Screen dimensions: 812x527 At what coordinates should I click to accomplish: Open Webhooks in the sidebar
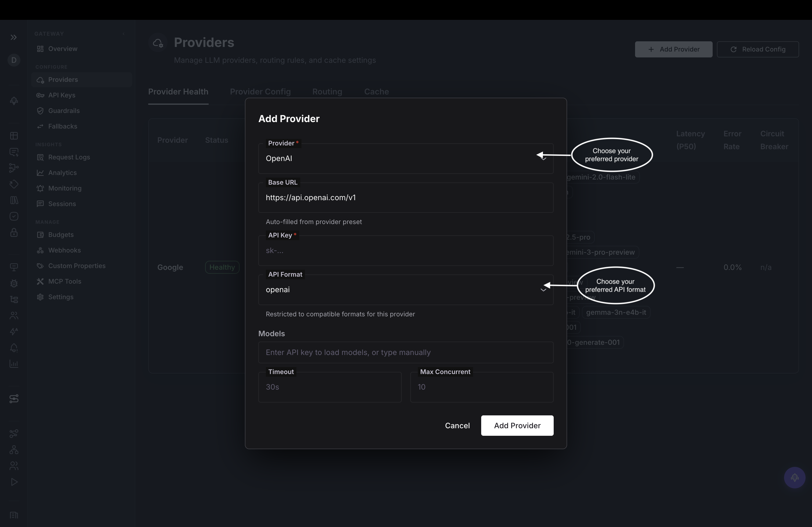pos(81,250)
